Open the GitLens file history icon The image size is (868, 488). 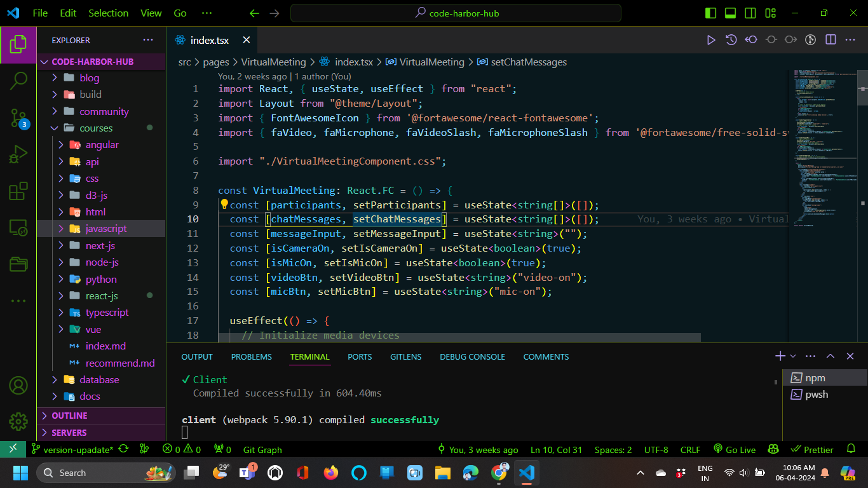coord(731,40)
